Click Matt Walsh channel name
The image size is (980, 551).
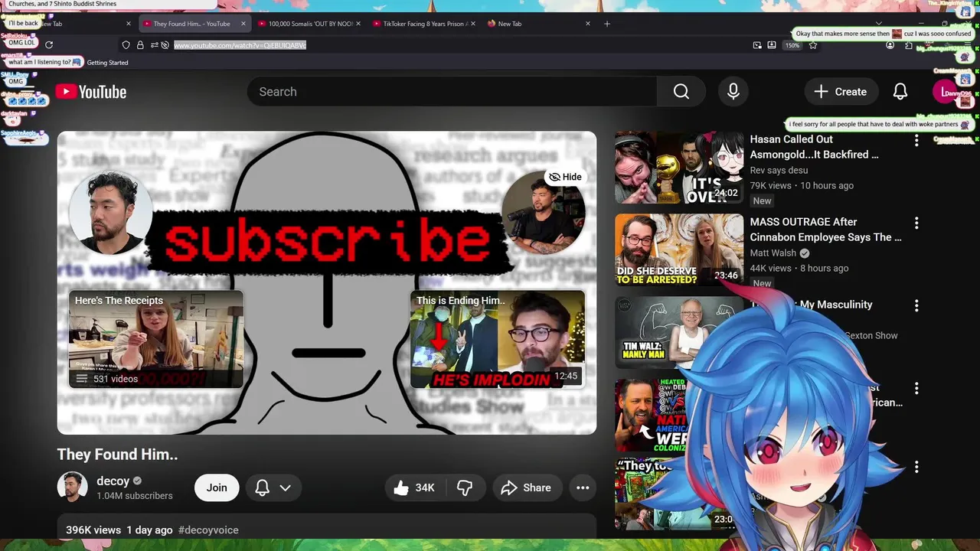tap(773, 253)
